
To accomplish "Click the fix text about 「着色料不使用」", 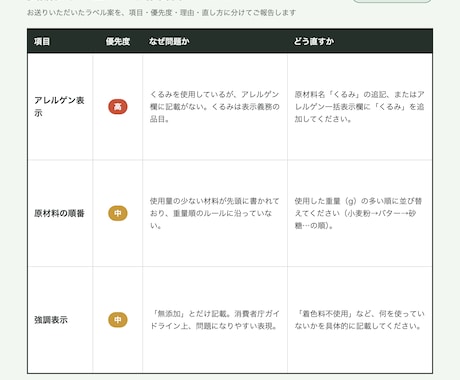I will 359,320.
